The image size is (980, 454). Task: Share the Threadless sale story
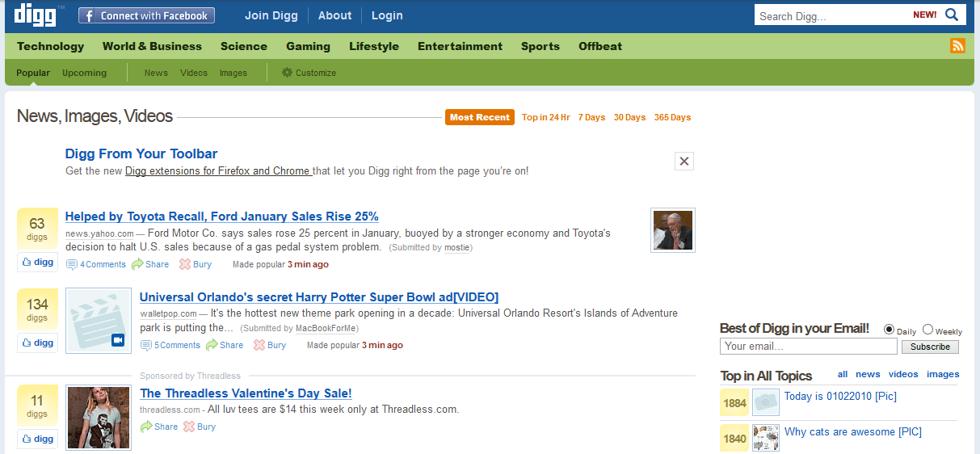coord(159,427)
